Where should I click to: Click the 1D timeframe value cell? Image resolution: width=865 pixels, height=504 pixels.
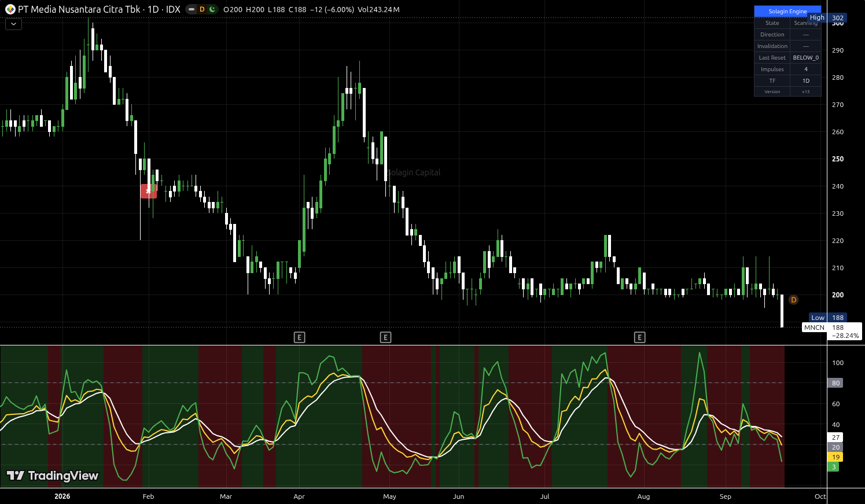pyautogui.click(x=805, y=81)
